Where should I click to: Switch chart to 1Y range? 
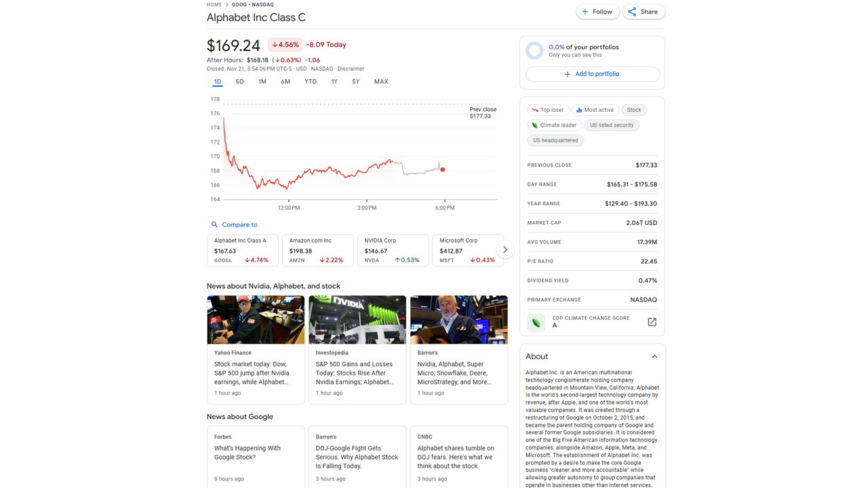click(x=334, y=81)
